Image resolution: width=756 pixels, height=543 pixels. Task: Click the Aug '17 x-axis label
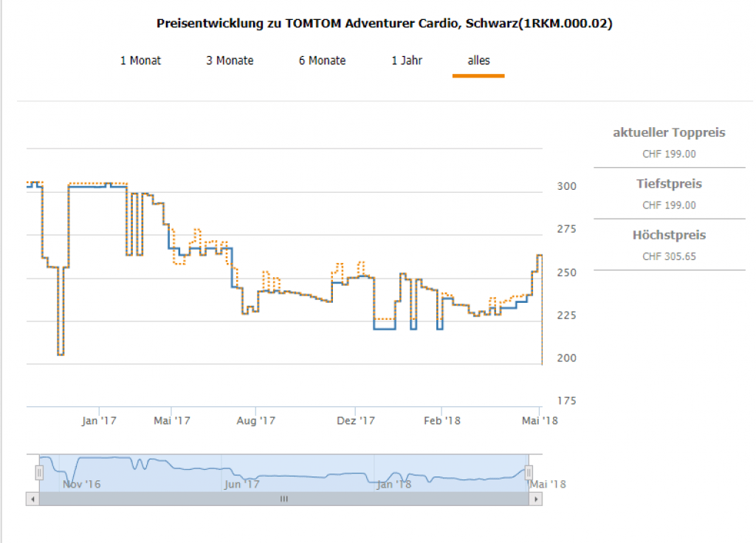(x=255, y=420)
